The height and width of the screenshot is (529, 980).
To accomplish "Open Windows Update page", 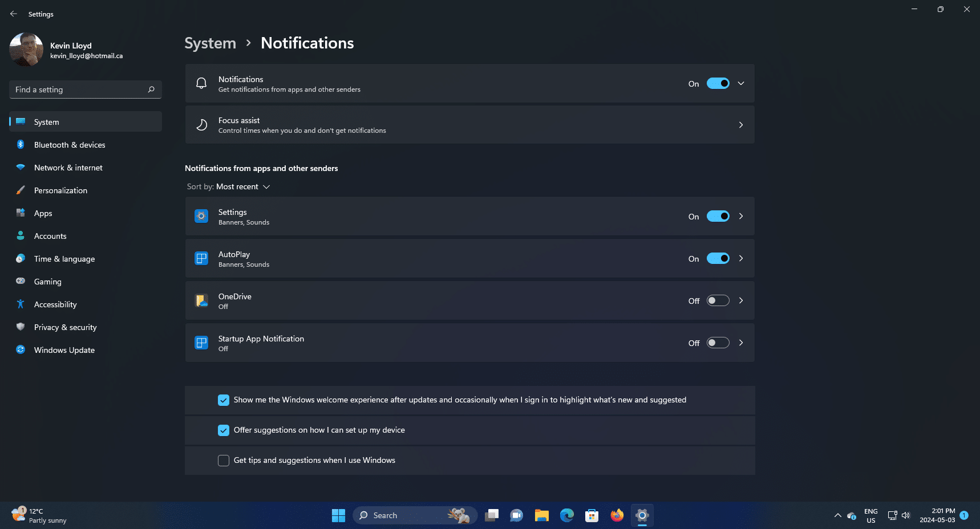I will 86,350.
